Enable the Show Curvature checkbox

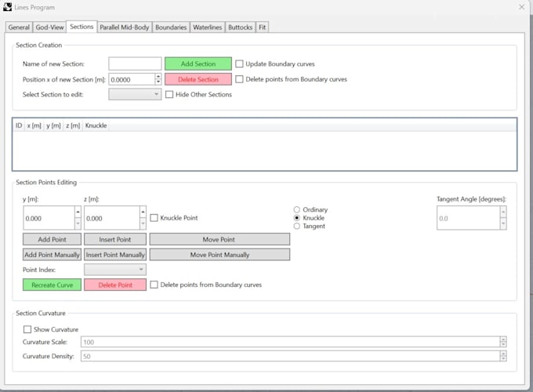(x=27, y=329)
